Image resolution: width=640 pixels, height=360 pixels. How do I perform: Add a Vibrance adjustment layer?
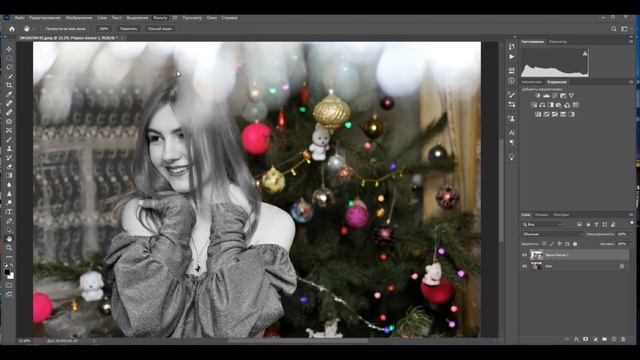click(571, 96)
